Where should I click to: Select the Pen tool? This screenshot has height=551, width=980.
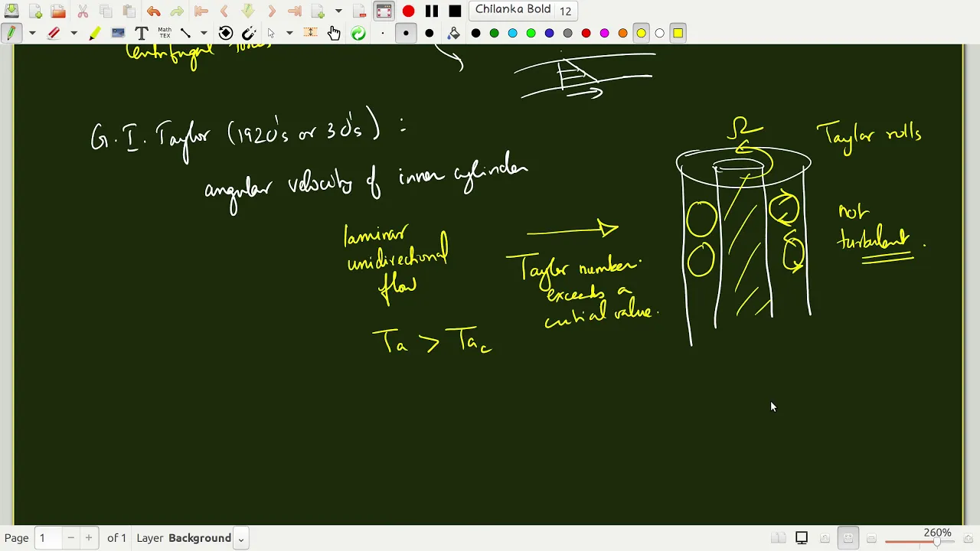click(11, 33)
